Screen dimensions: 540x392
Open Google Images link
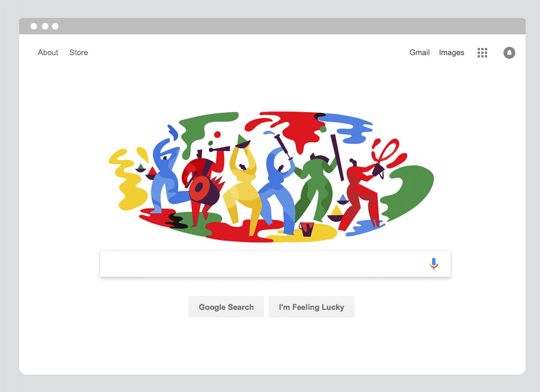(451, 53)
